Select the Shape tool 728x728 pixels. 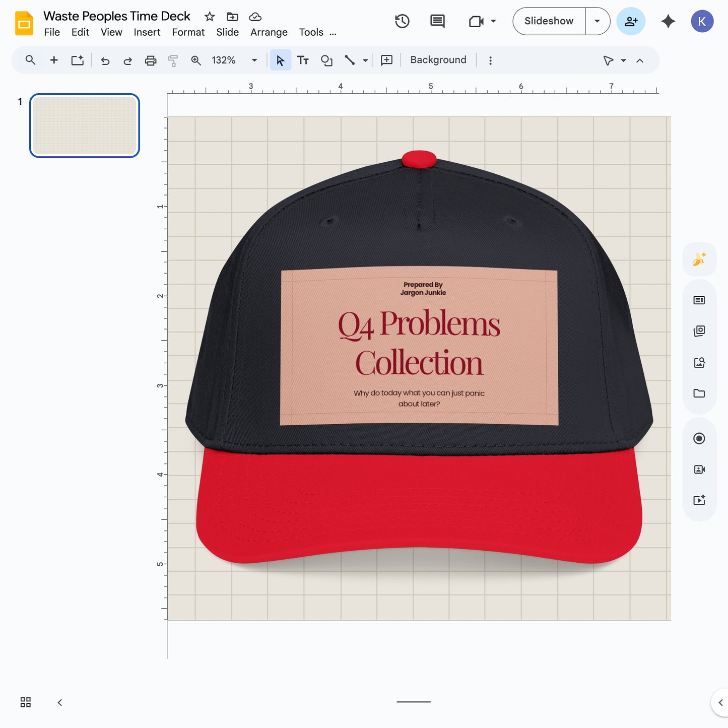pyautogui.click(x=326, y=60)
